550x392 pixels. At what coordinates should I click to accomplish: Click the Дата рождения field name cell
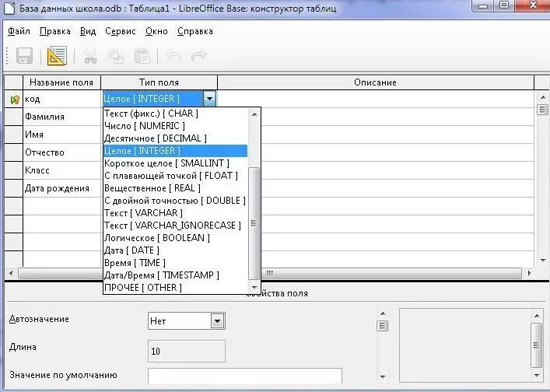click(x=61, y=188)
